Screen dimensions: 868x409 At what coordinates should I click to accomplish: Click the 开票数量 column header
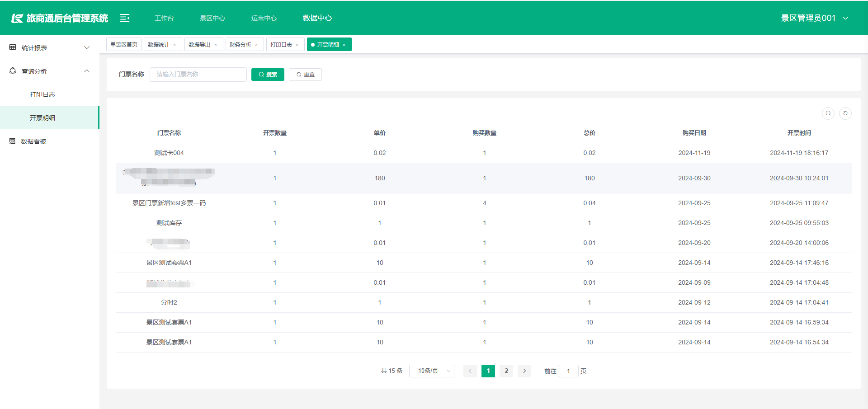coord(275,133)
